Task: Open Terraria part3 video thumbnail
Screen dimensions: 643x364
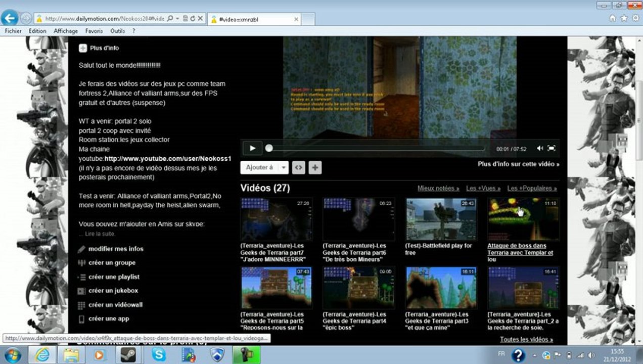Action: click(442, 288)
